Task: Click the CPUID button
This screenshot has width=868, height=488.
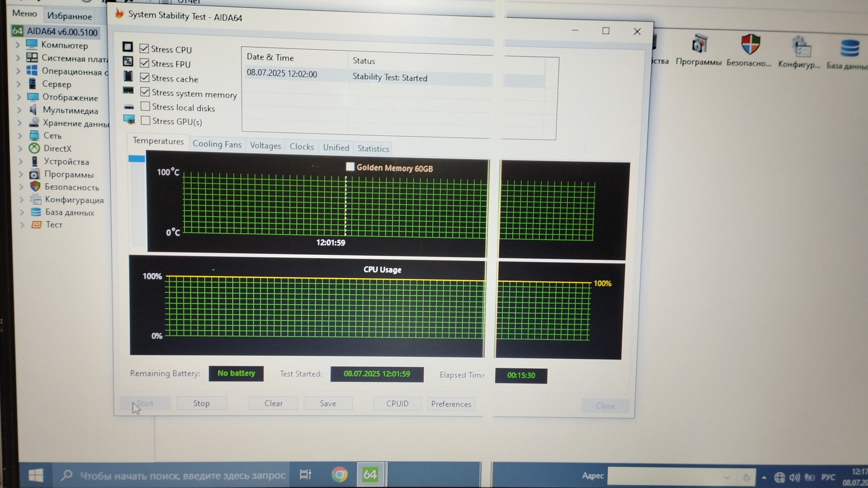Action: pyautogui.click(x=397, y=404)
